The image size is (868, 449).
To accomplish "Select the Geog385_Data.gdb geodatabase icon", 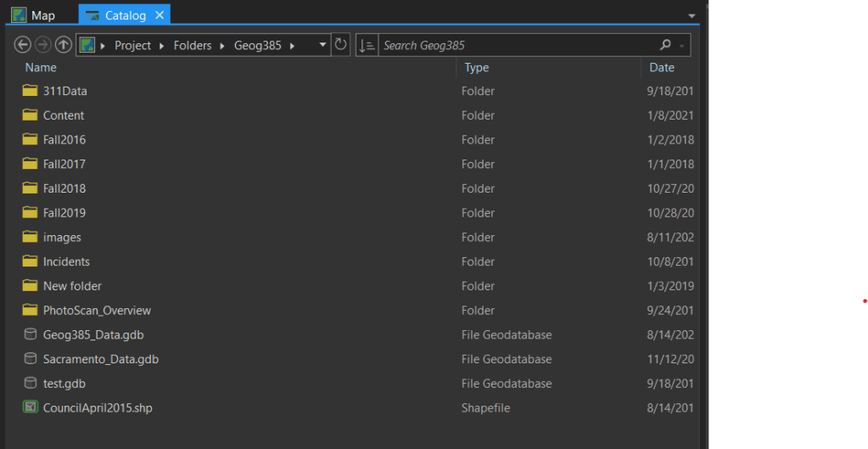I will (x=30, y=334).
